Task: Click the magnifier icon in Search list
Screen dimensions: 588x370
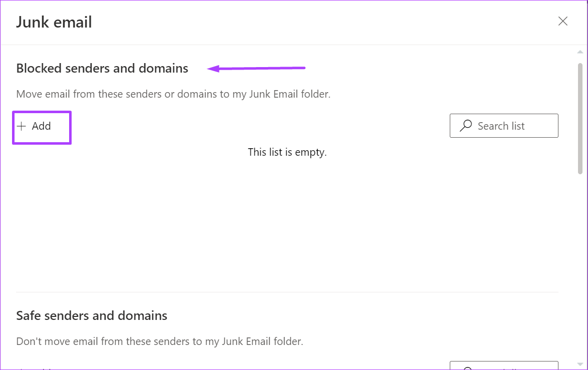Action: [x=466, y=126]
